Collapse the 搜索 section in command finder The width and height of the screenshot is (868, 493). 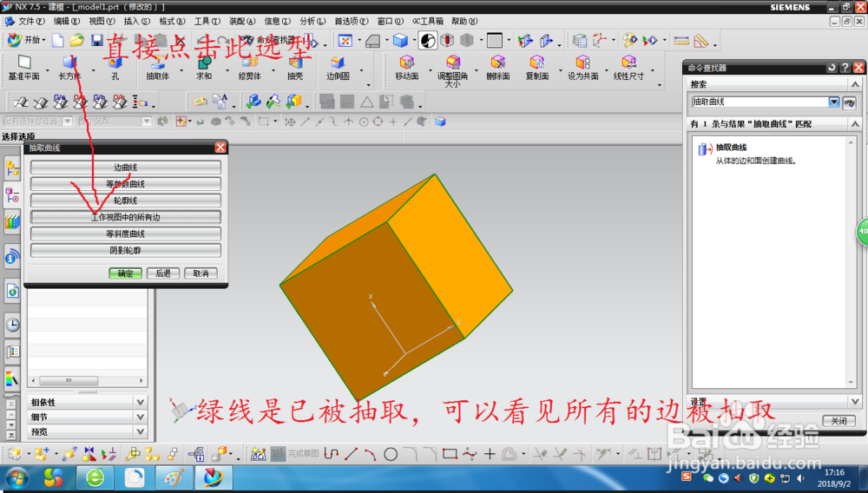click(x=855, y=85)
